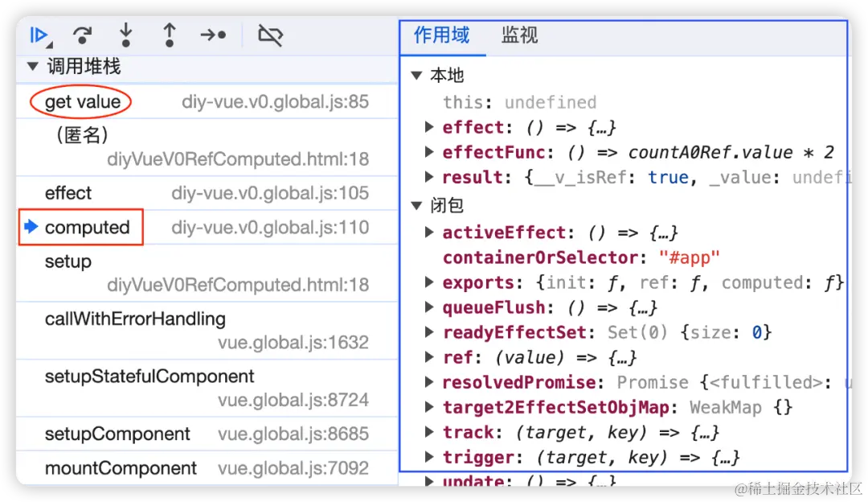Image resolution: width=868 pixels, height=502 pixels.
Task: Expand the activeEffect closure variable
Action: 429,232
